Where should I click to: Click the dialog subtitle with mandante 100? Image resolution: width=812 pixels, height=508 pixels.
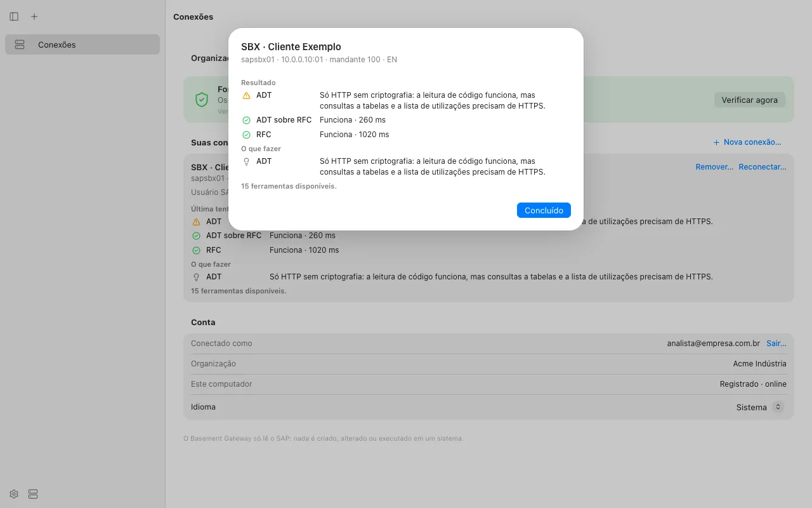[x=319, y=60]
